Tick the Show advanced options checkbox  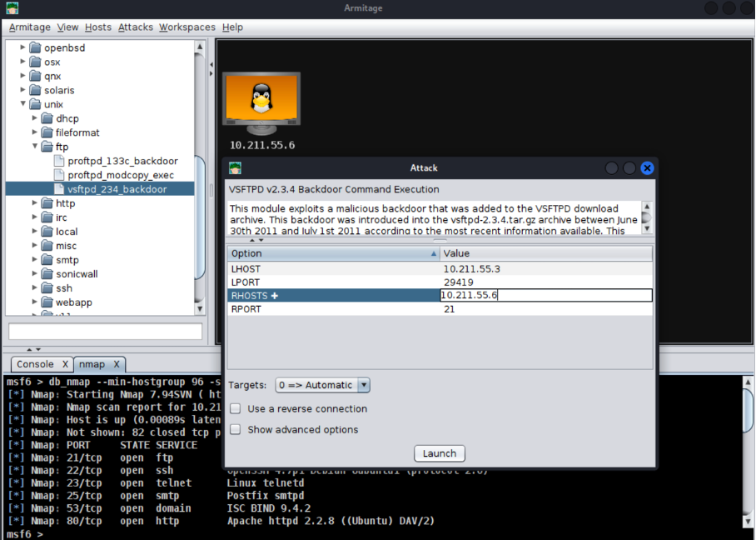pyautogui.click(x=236, y=429)
